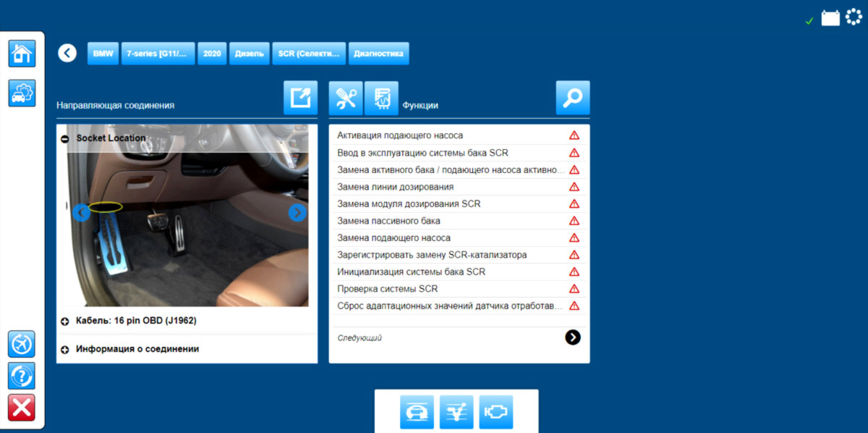Open the home screen icon

click(21, 54)
